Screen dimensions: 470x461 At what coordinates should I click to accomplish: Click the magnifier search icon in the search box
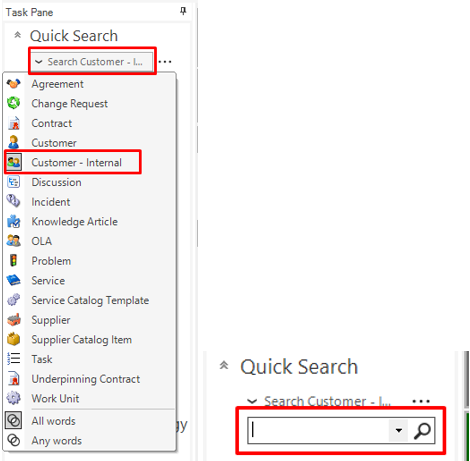pos(422,430)
